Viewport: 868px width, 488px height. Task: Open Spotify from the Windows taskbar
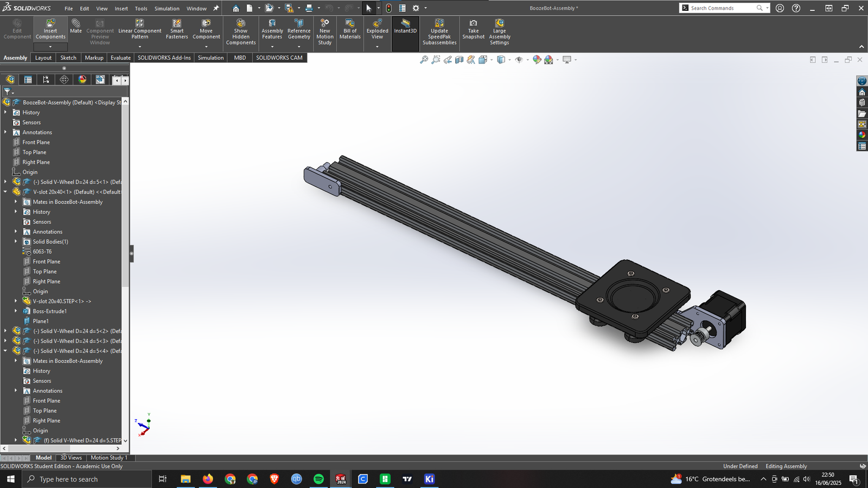(x=318, y=479)
